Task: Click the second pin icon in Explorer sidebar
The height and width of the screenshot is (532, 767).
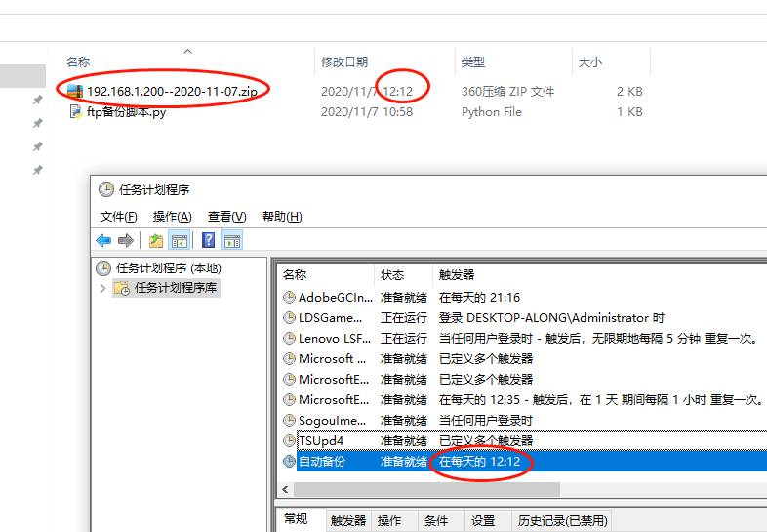Action: click(38, 123)
